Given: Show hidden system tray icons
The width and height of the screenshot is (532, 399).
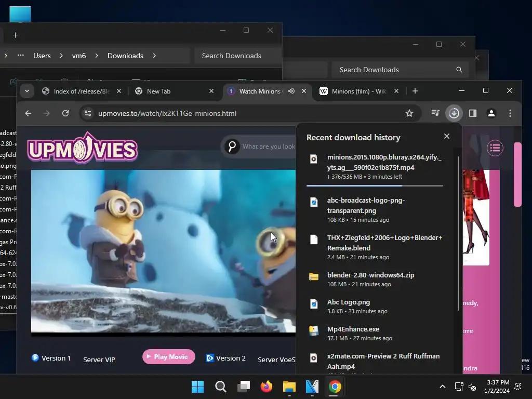Looking at the screenshot, I should click(443, 387).
